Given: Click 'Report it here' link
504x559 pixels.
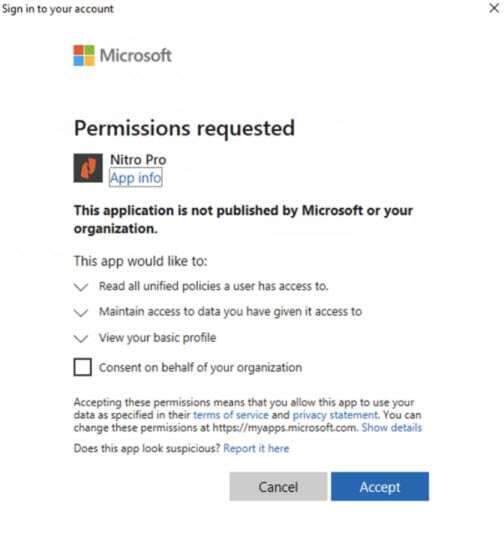Looking at the screenshot, I should point(256,448).
